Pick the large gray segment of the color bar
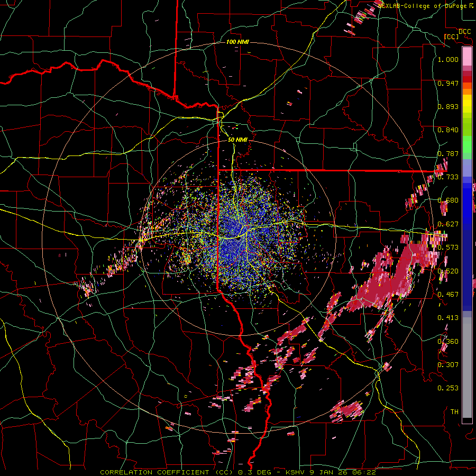 tap(467, 368)
